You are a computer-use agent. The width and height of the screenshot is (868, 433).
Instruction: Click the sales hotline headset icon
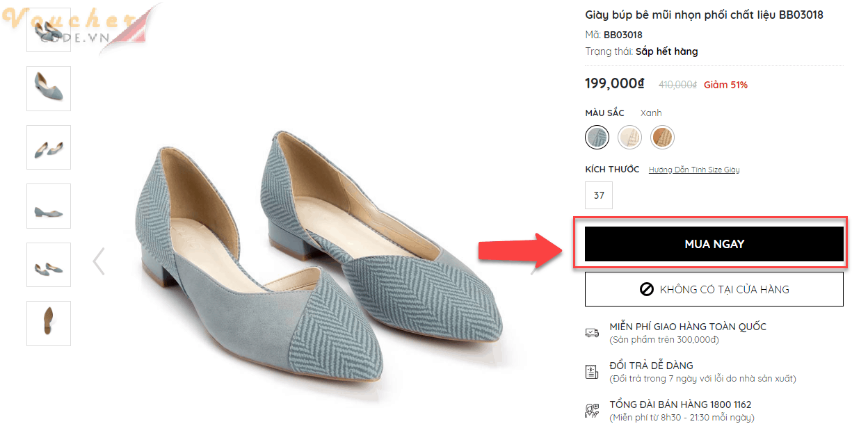click(x=592, y=411)
